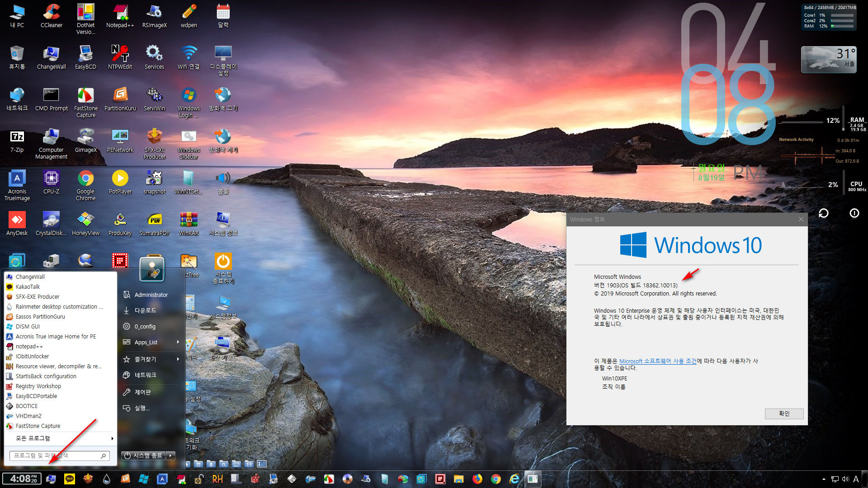Open Computer Management shortcut
The image size is (868, 488).
(51, 144)
